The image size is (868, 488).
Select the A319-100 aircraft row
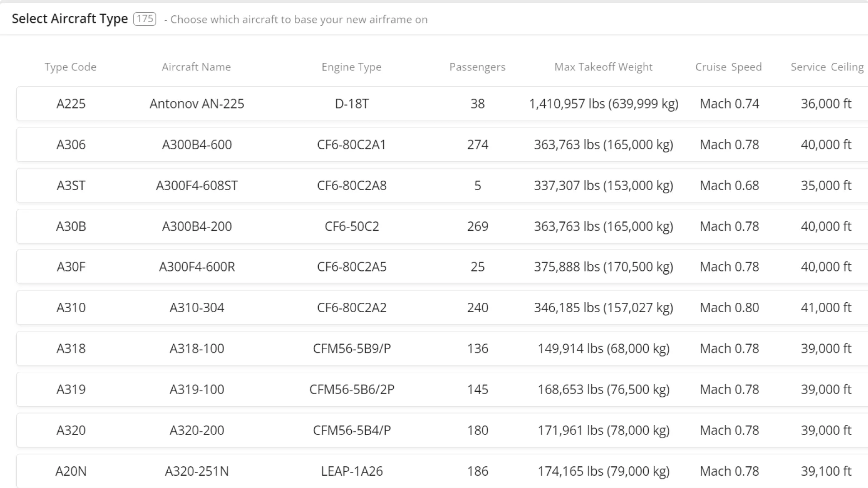click(x=197, y=389)
